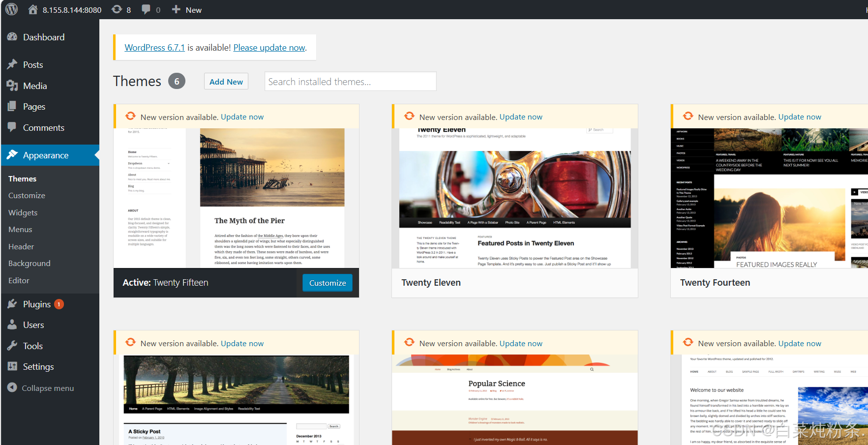Click Update now on Twenty Fifteen
This screenshot has width=868, height=445.
(x=242, y=117)
